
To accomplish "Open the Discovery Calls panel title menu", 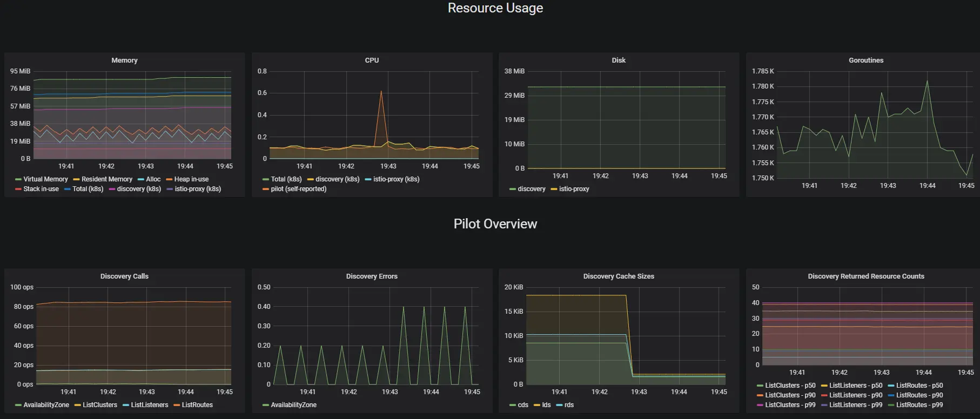I will (x=124, y=276).
